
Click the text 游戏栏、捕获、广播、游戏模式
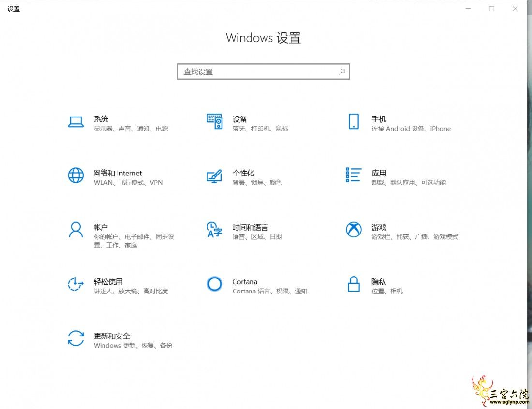(414, 237)
